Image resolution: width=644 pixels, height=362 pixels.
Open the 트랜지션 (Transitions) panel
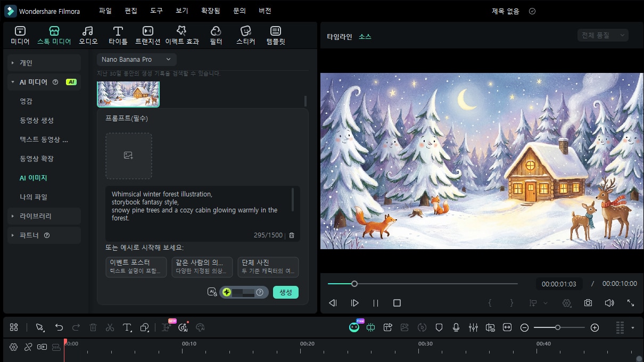(x=147, y=34)
